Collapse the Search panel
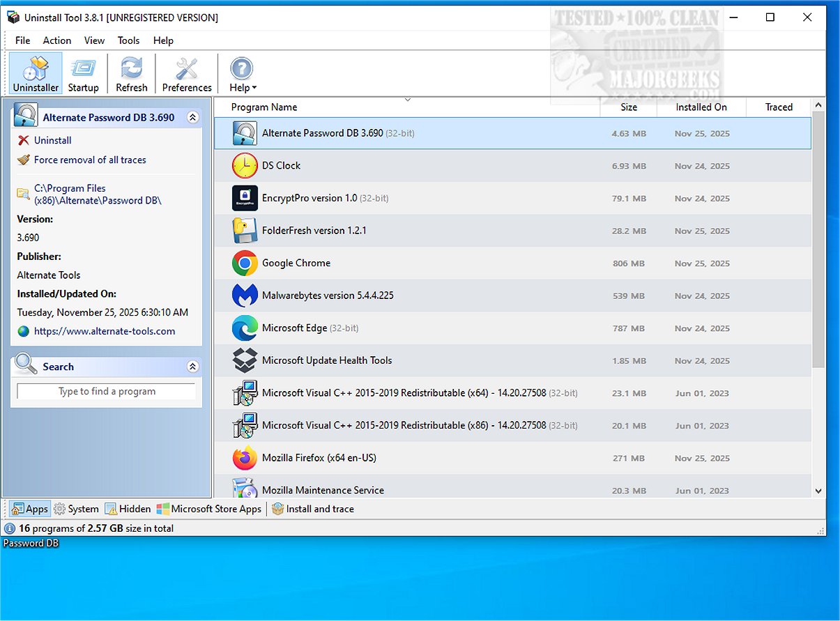This screenshot has width=840, height=621. [x=193, y=366]
